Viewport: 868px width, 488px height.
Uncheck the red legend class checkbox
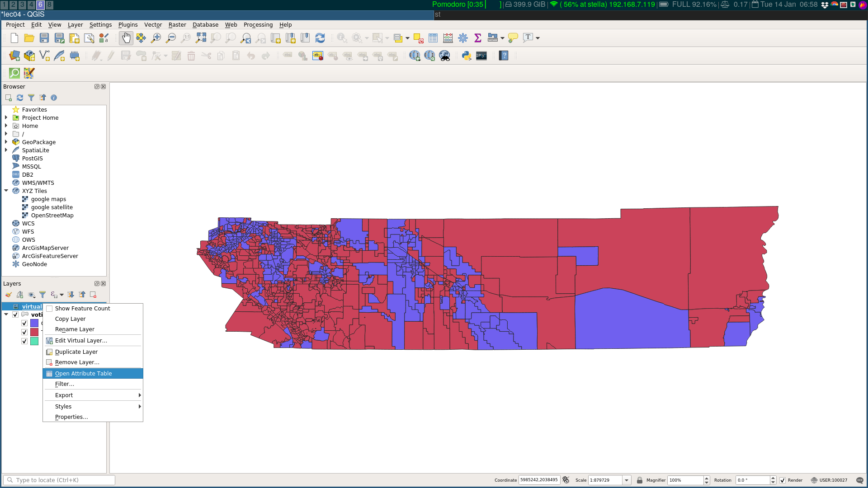24,333
